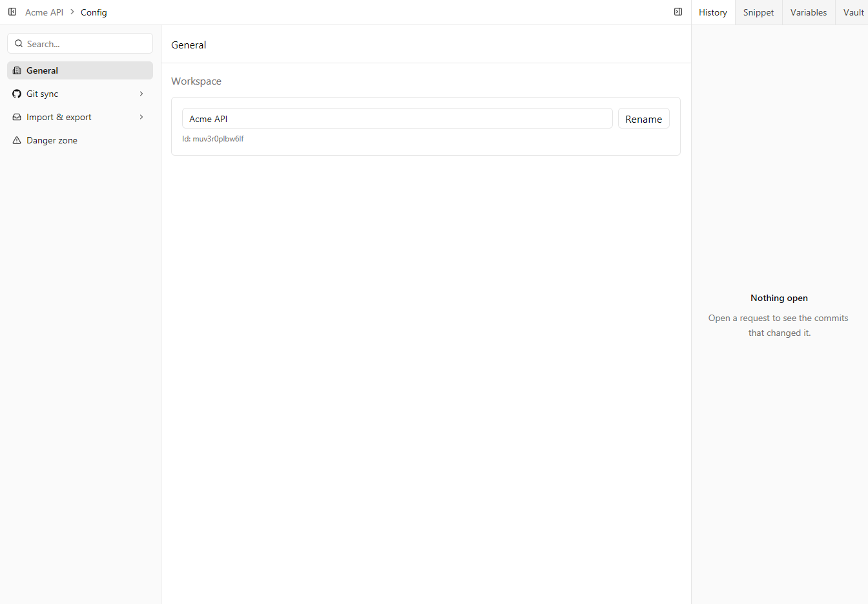This screenshot has width=868, height=604.
Task: Focus the settings Search field
Action: coord(80,43)
